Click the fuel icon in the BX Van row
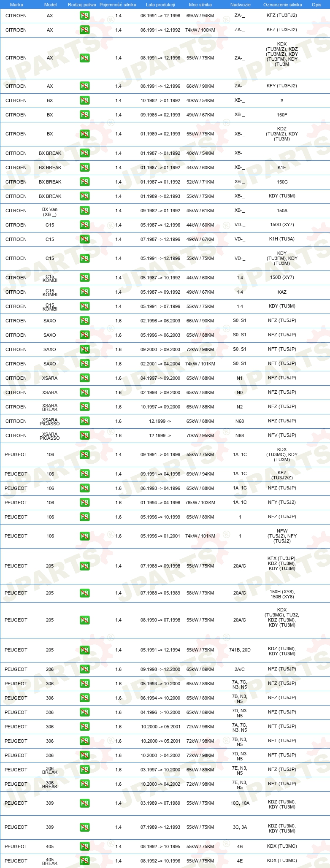Viewport: 330px width, 868px height. 84,211
